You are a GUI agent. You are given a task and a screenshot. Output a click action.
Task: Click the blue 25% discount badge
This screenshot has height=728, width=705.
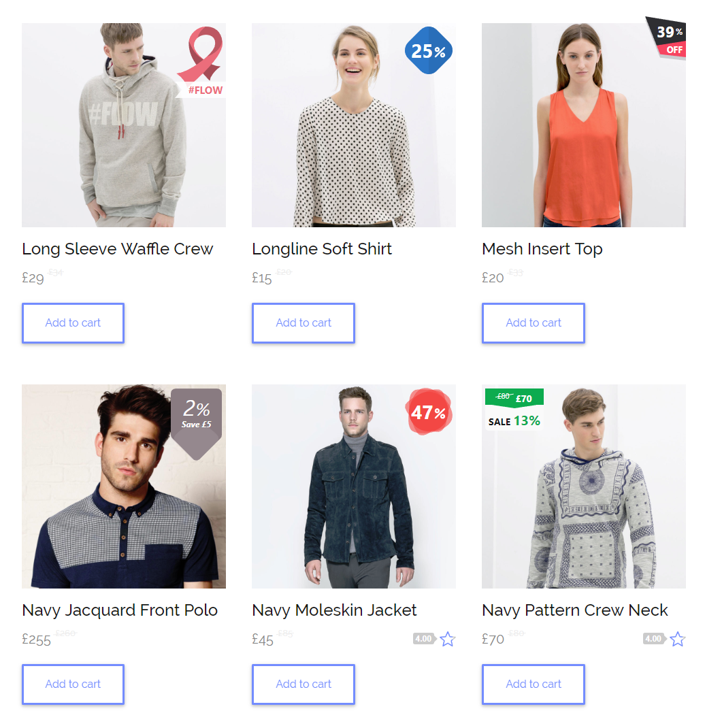(x=428, y=50)
